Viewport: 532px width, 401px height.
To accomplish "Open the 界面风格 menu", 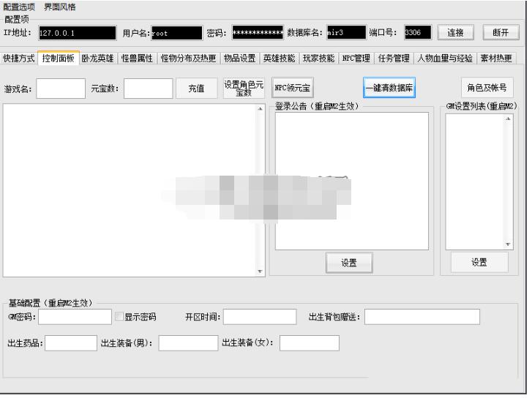I will [59, 7].
